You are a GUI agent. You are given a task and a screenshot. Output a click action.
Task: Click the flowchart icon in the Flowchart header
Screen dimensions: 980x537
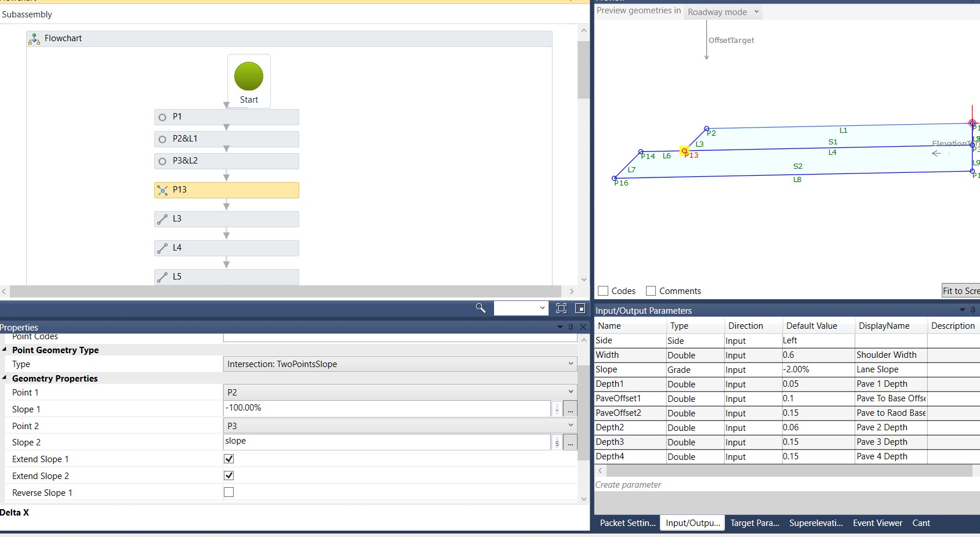coord(34,38)
